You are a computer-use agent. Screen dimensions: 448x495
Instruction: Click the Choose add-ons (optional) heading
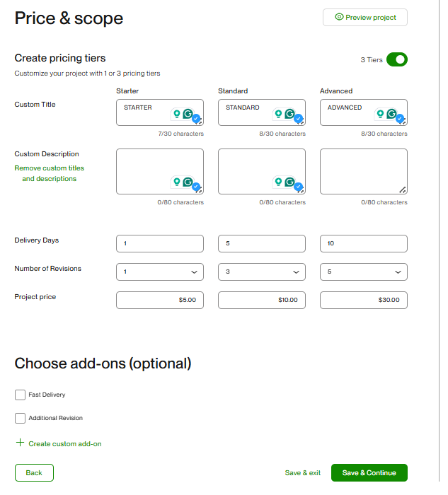tap(103, 363)
